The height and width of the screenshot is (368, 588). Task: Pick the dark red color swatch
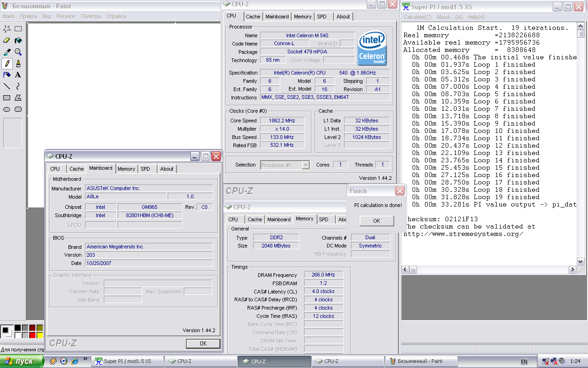click(32, 328)
